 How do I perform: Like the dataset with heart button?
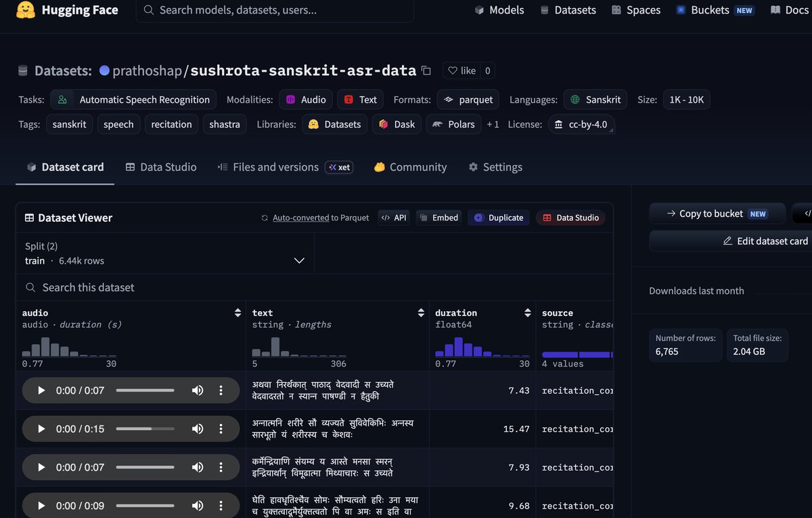(461, 70)
